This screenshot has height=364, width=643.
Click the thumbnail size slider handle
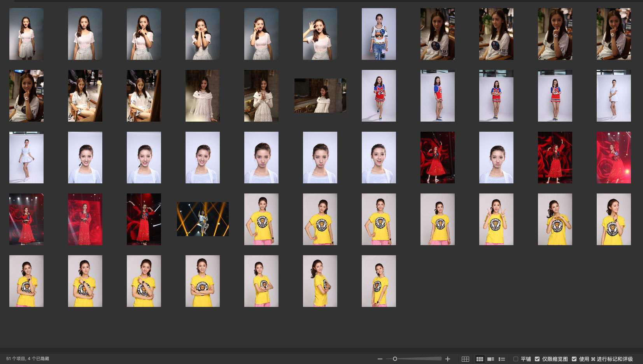click(395, 359)
